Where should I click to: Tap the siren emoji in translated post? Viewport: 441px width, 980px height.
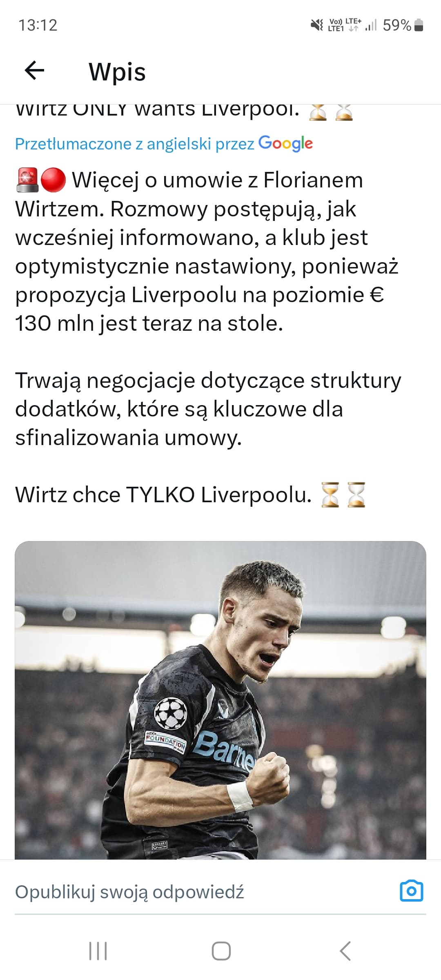point(27,180)
